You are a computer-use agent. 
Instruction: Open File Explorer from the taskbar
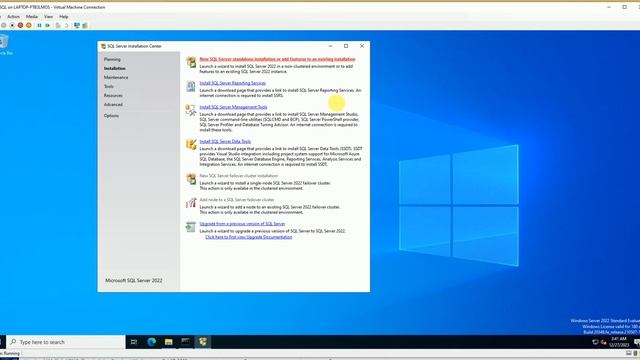[x=169, y=342]
